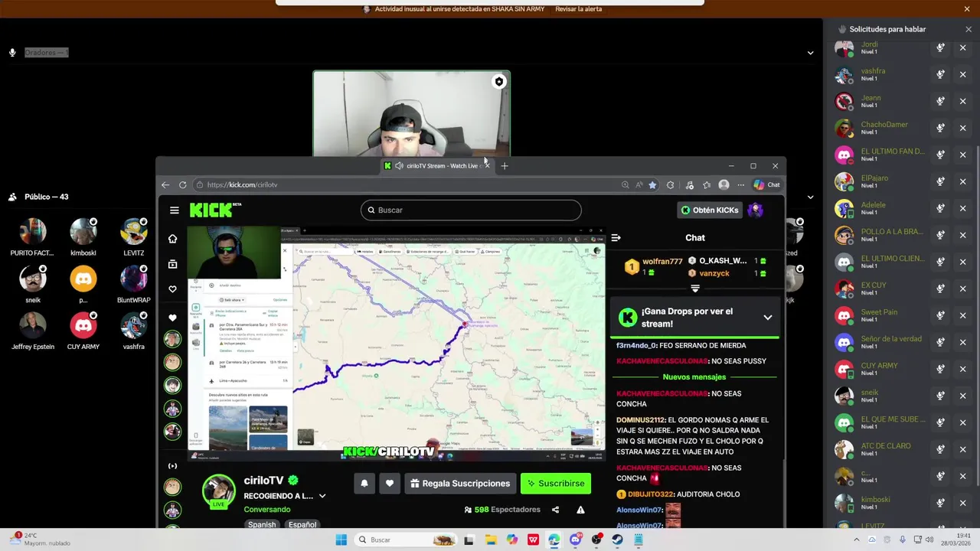The image size is (980, 551).
Task: Click the Suscribirse button
Action: 556,484
